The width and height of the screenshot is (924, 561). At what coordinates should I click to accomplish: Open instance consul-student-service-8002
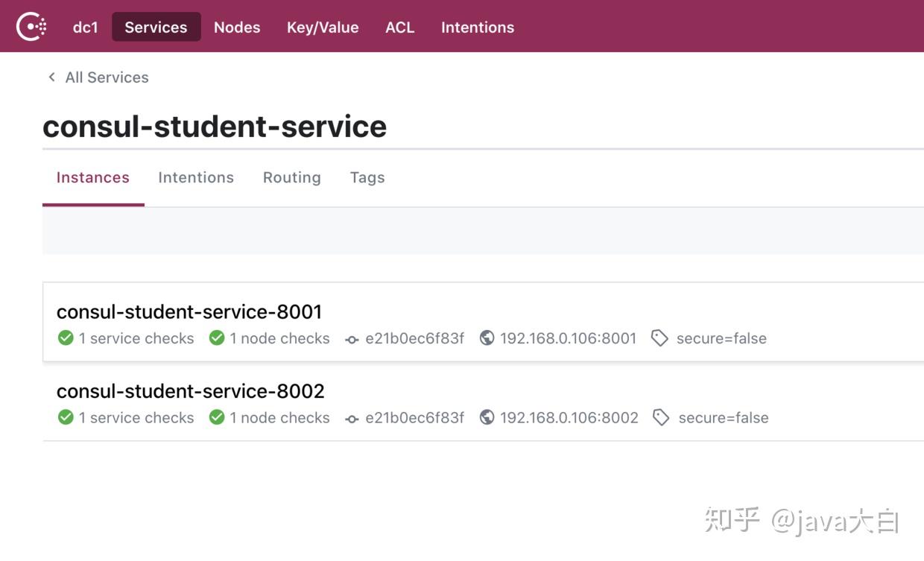pyautogui.click(x=190, y=390)
